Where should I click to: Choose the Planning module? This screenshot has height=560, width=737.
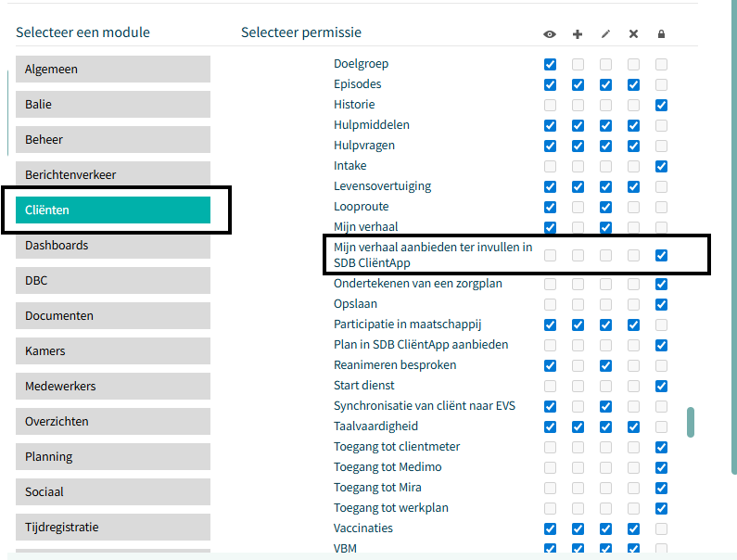point(113,457)
